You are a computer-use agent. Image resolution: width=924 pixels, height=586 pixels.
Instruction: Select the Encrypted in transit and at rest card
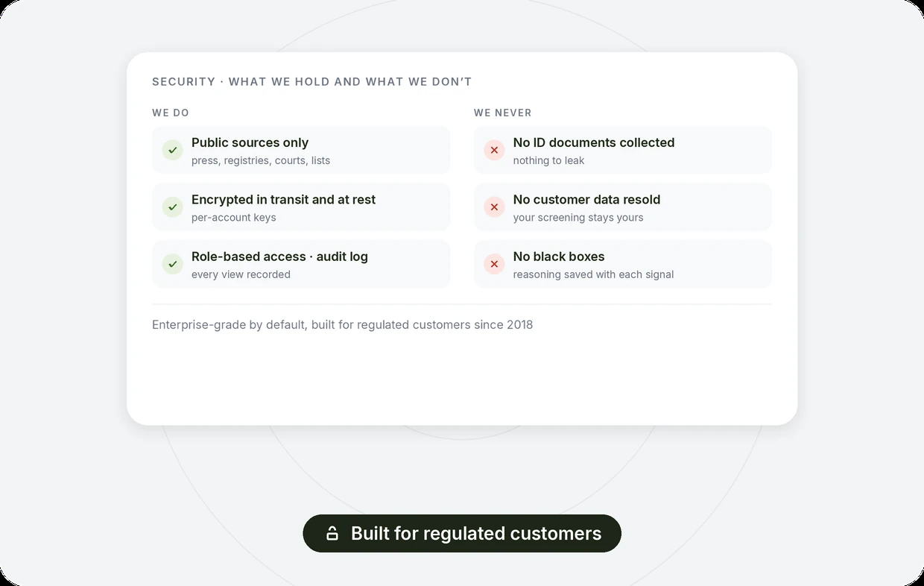[301, 207]
